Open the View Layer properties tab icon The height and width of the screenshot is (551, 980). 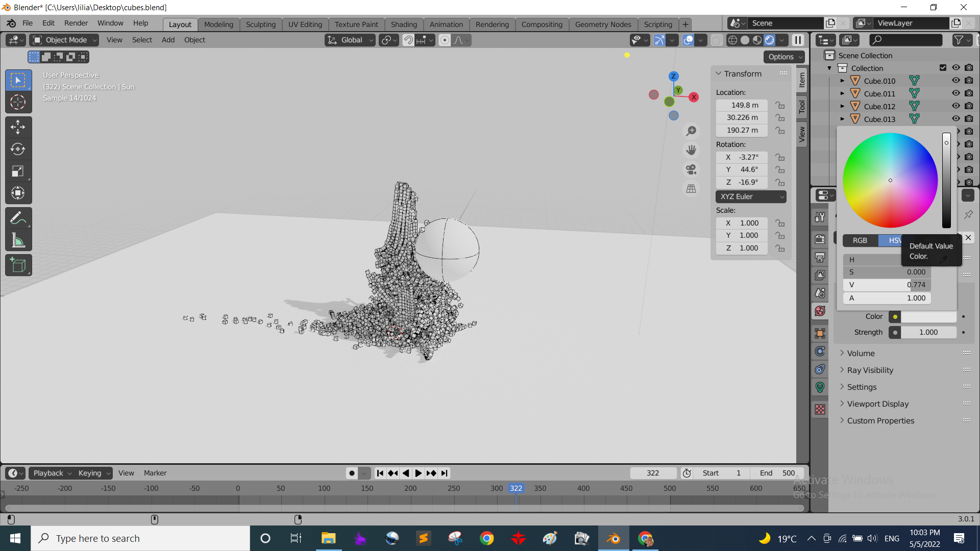(820, 275)
